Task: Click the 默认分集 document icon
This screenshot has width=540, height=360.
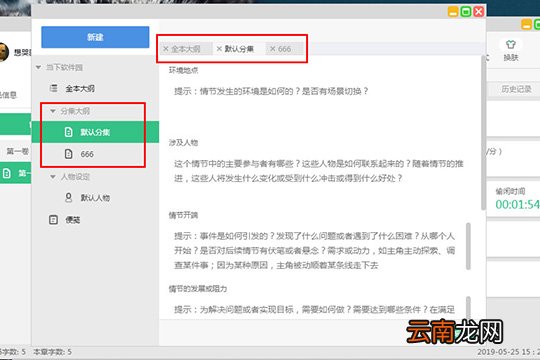Action: (x=69, y=132)
